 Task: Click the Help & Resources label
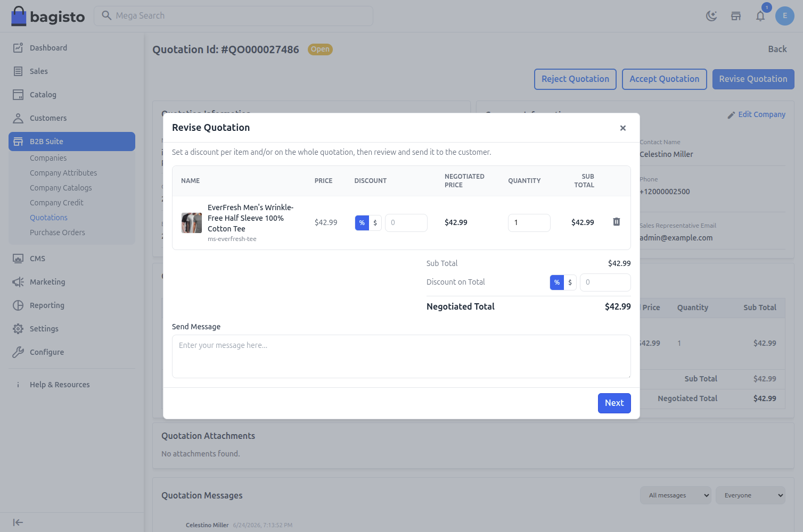tap(60, 385)
